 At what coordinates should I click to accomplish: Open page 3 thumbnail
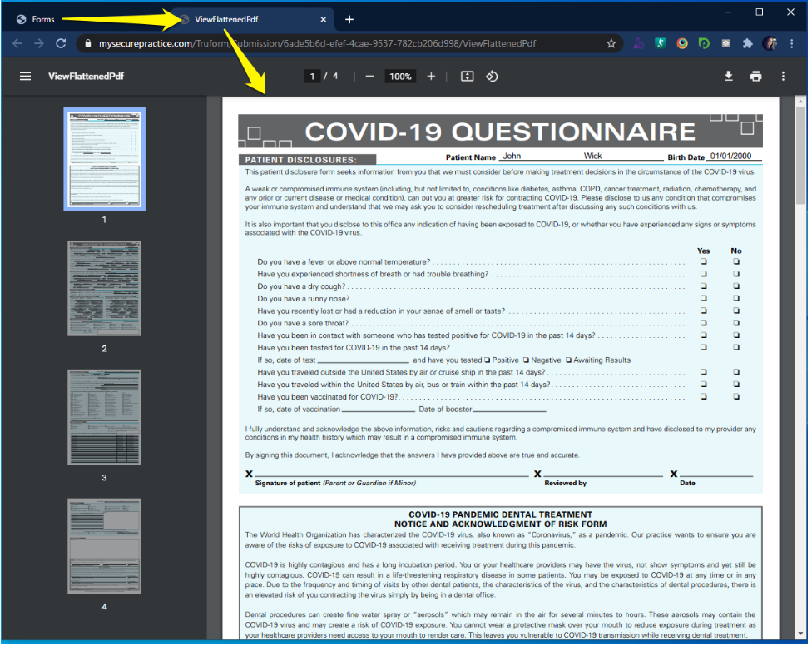coord(104,417)
